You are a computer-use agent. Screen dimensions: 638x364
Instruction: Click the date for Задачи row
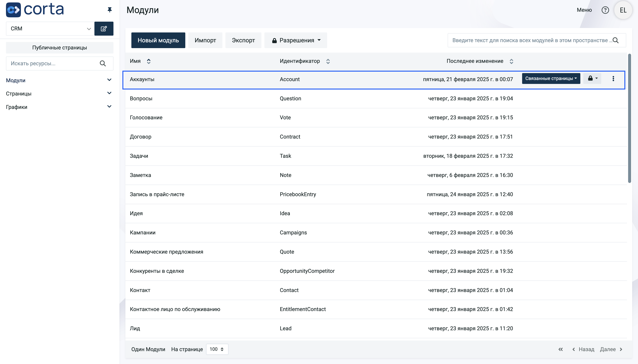point(468,156)
